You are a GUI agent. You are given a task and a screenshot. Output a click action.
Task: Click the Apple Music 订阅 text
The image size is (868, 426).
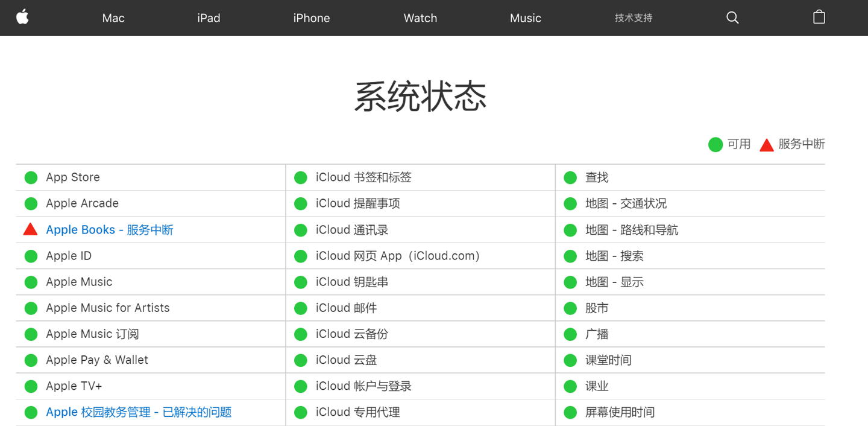click(x=92, y=334)
